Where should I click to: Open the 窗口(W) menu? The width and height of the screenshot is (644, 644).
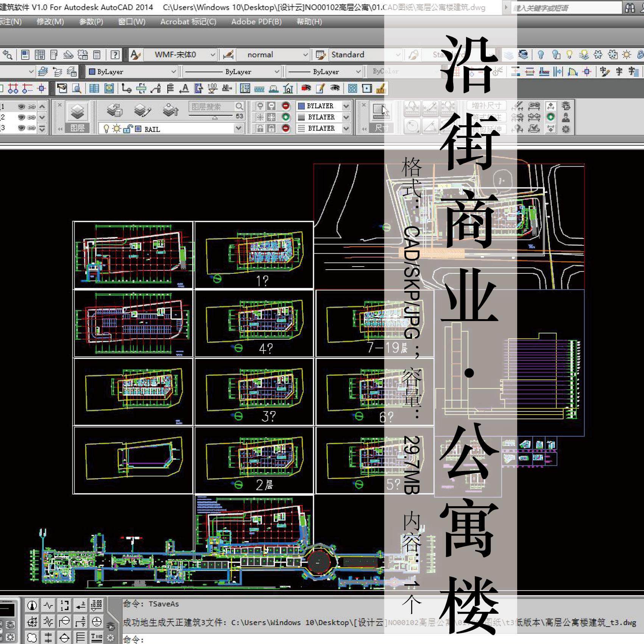(x=132, y=22)
